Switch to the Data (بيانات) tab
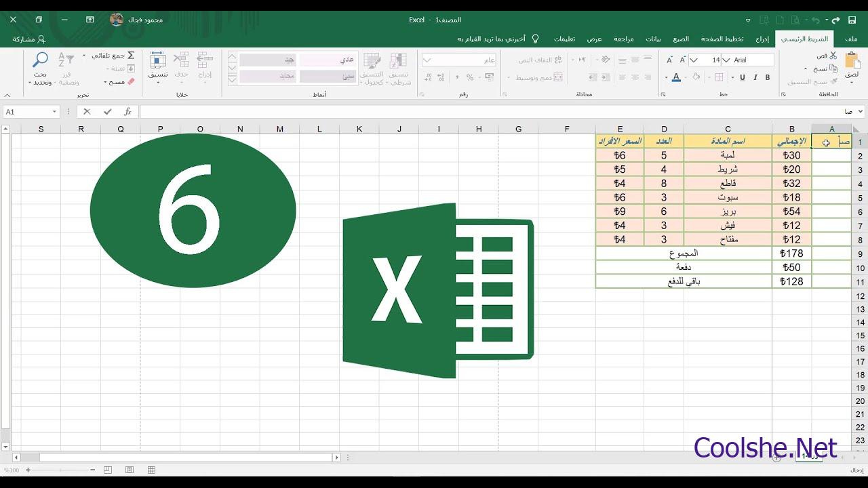The height and width of the screenshot is (488, 868). coord(653,39)
